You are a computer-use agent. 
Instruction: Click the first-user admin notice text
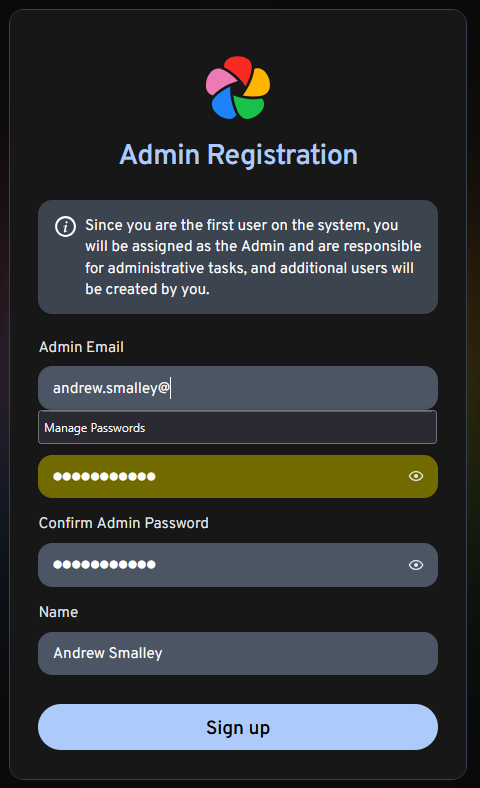253,257
